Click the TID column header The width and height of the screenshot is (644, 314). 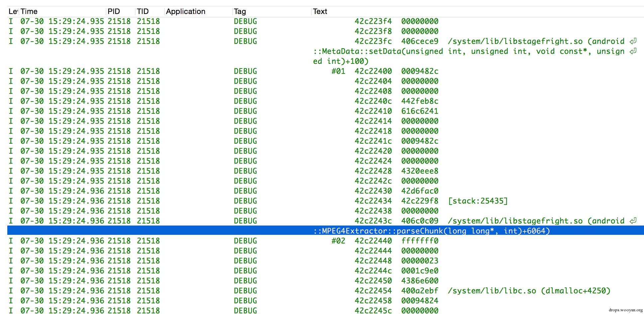143,12
